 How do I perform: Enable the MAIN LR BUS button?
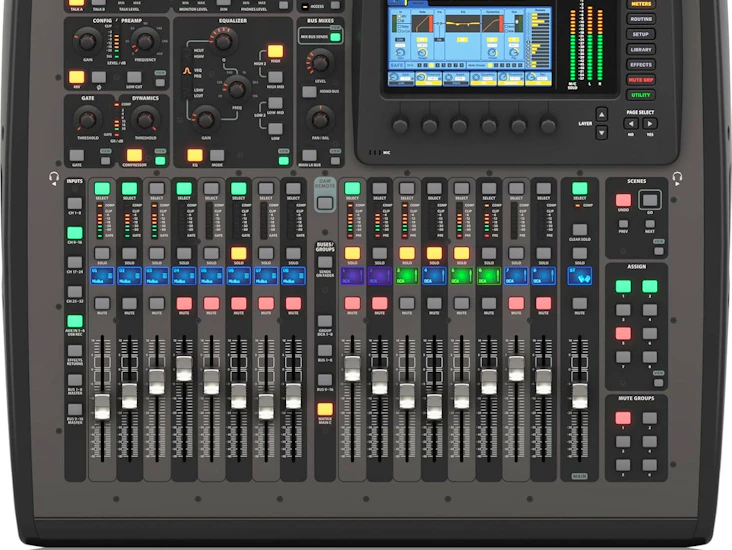coord(309,155)
